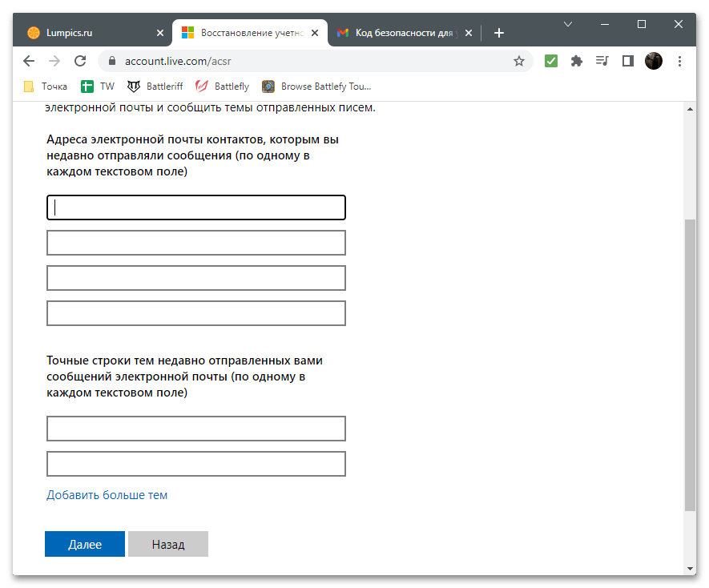Click the browser forward arrow

tap(54, 61)
